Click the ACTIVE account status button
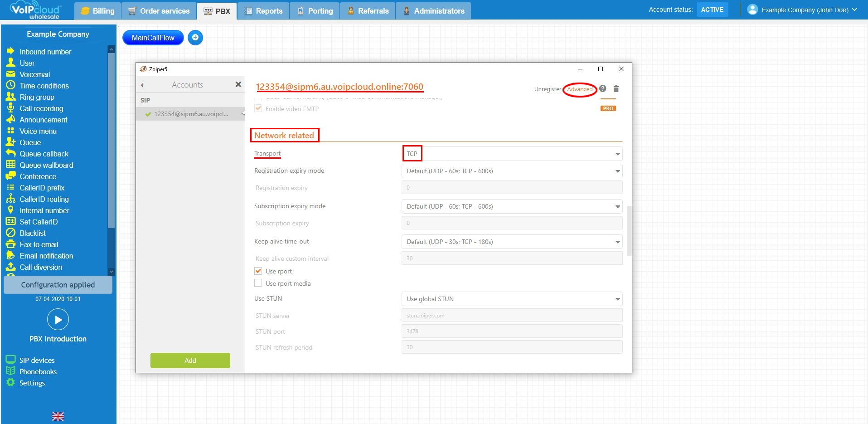Viewport: 868px width, 424px height. pos(712,10)
